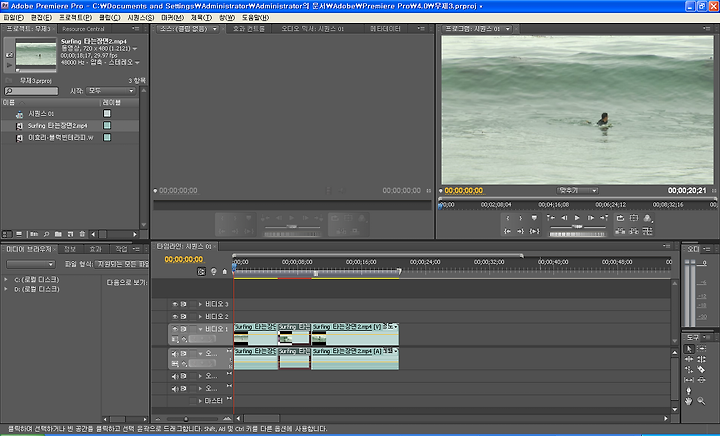Expand the 비디오 3 track

point(200,304)
